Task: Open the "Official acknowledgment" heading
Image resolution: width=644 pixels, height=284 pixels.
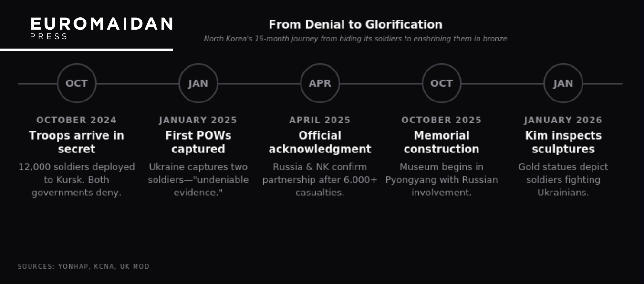Action: tap(320, 142)
